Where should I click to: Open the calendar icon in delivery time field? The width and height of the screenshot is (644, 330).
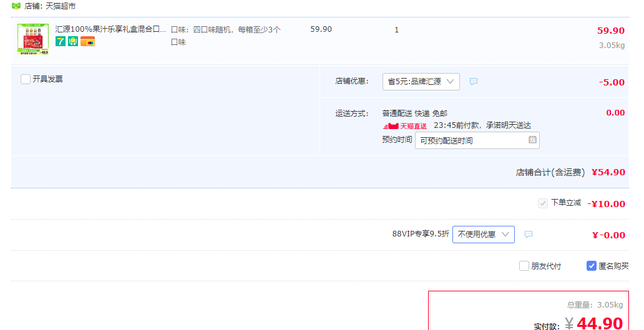[x=532, y=140]
